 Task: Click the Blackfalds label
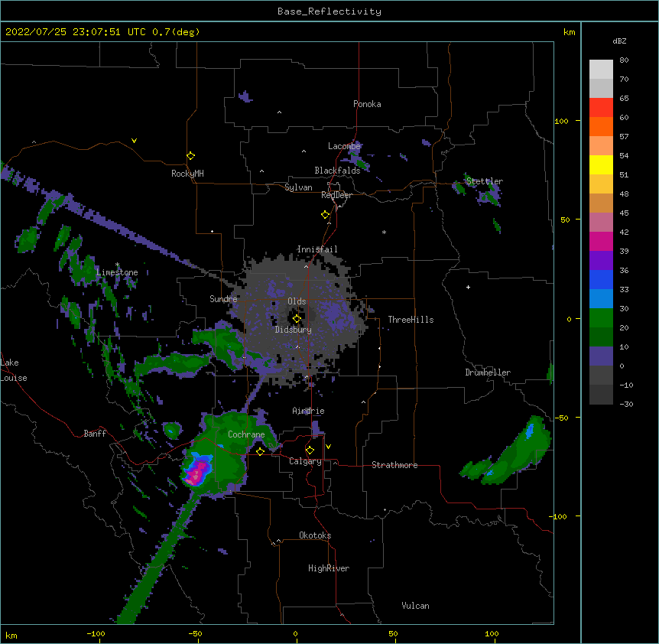(337, 171)
